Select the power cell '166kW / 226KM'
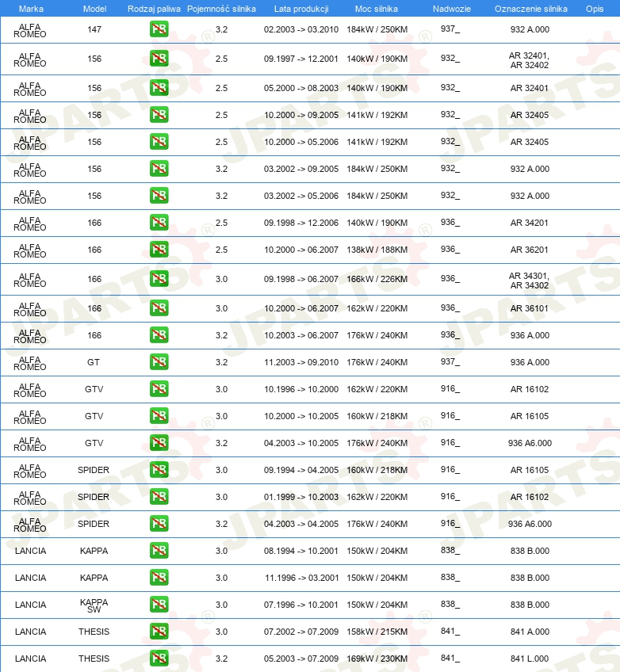 (377, 280)
